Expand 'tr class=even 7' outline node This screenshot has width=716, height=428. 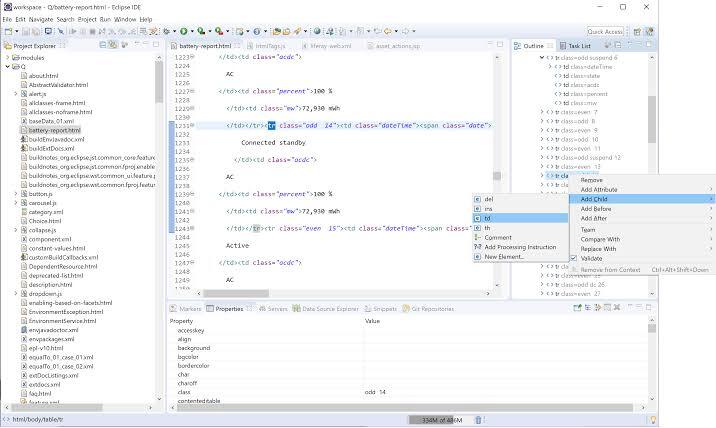(542, 112)
